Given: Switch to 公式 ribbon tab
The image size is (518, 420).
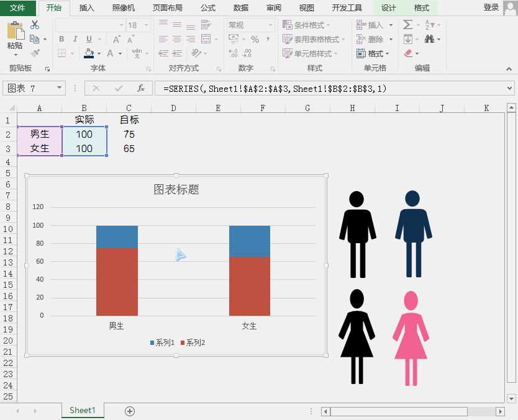Looking at the screenshot, I should [208, 8].
